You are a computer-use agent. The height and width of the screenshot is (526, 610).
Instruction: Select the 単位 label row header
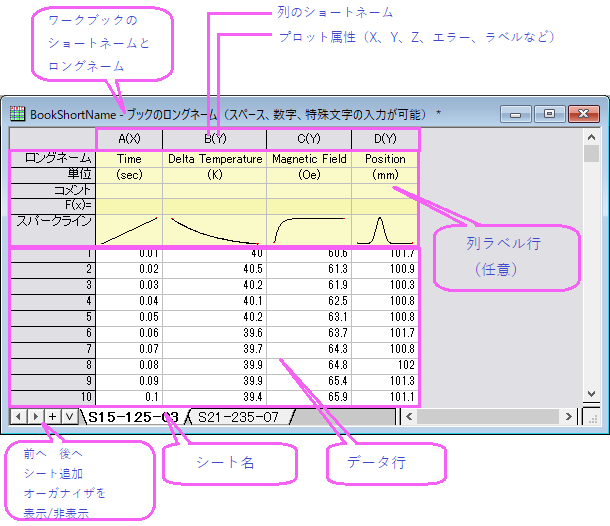[x=53, y=175]
